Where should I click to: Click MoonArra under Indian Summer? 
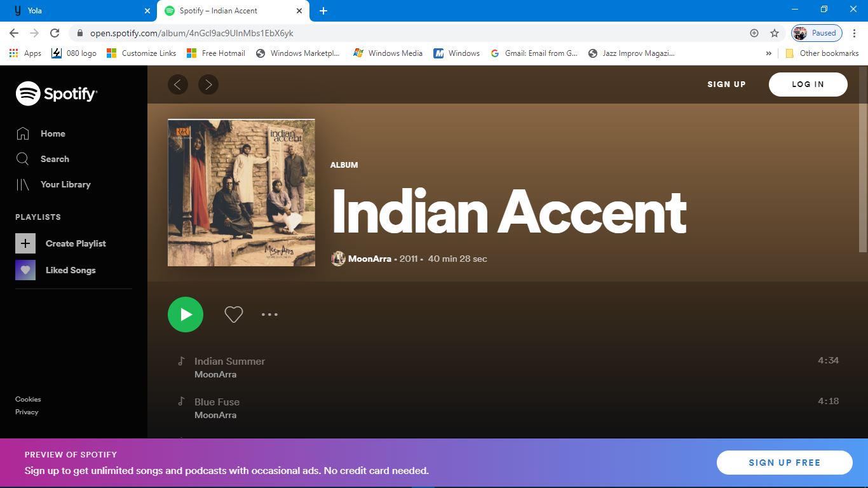point(215,374)
